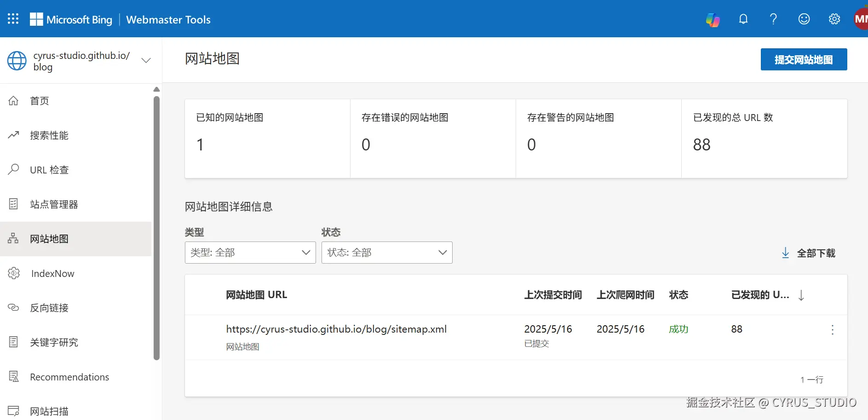Click the URL inspection magnifier icon
Screen dimensions: 868x420
(13, 169)
